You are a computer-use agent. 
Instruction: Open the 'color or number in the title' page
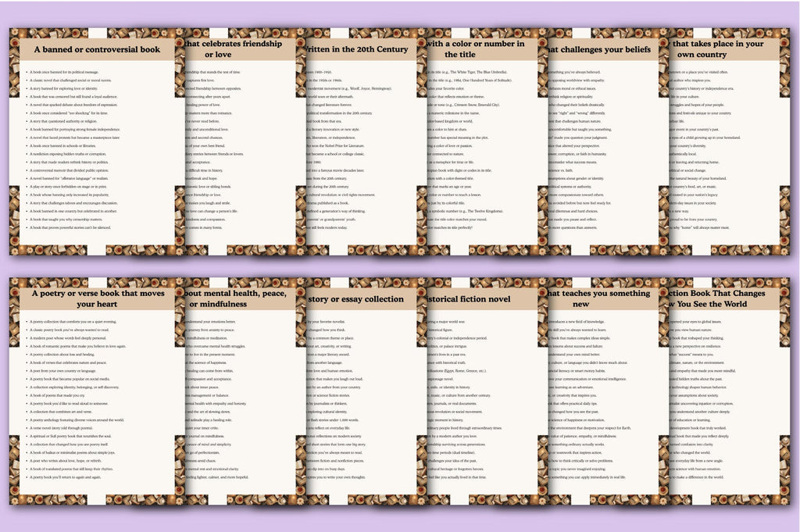click(483, 142)
